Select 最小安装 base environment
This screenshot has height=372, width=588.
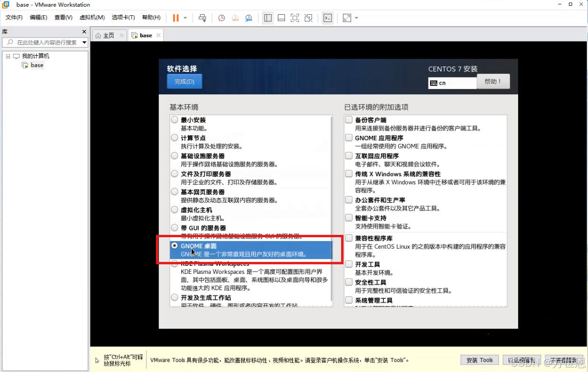pyautogui.click(x=175, y=120)
